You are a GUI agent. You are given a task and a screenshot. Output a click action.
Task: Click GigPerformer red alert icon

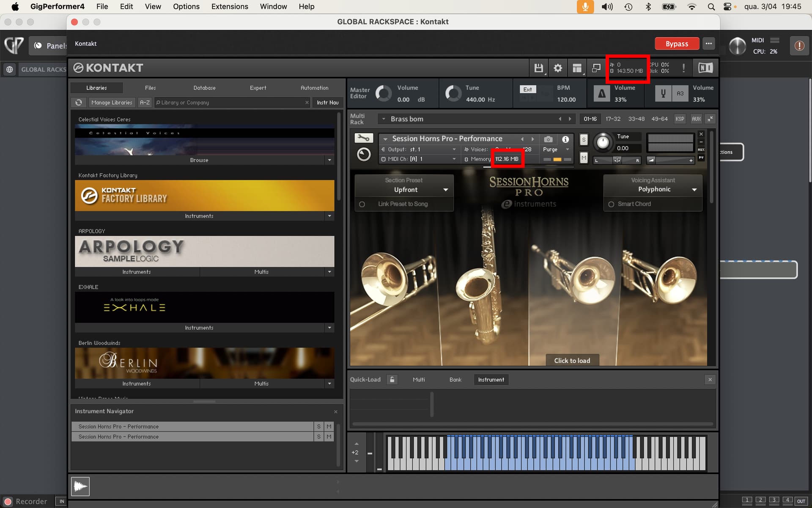tap(799, 46)
